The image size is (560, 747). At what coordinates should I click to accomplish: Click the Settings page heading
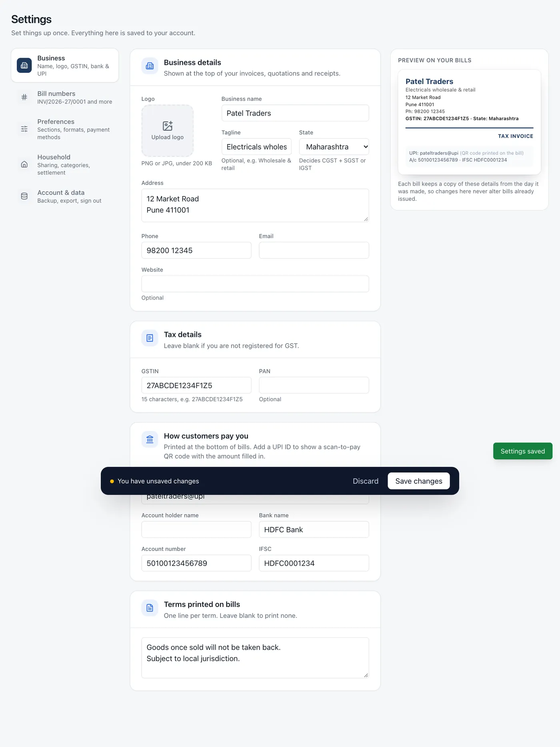coord(31,19)
